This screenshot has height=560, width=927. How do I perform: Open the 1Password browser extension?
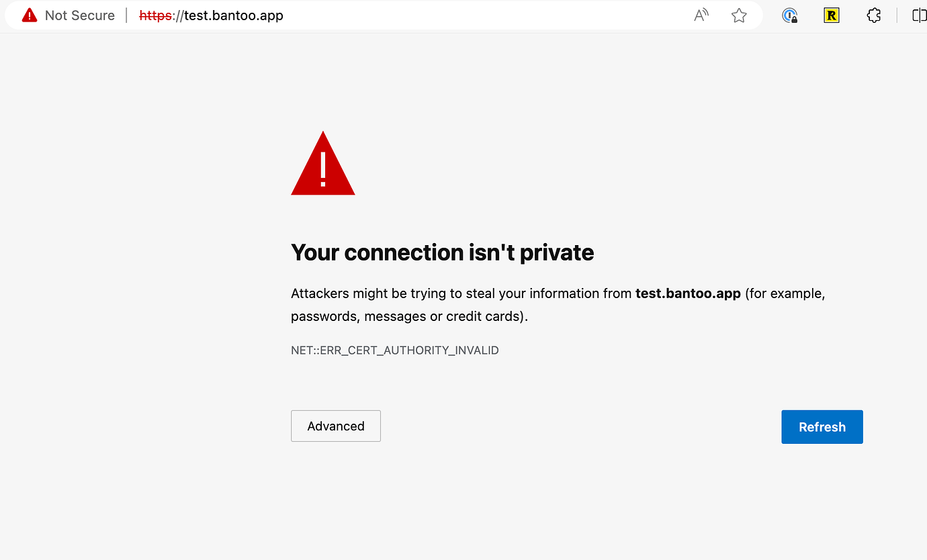click(x=790, y=15)
